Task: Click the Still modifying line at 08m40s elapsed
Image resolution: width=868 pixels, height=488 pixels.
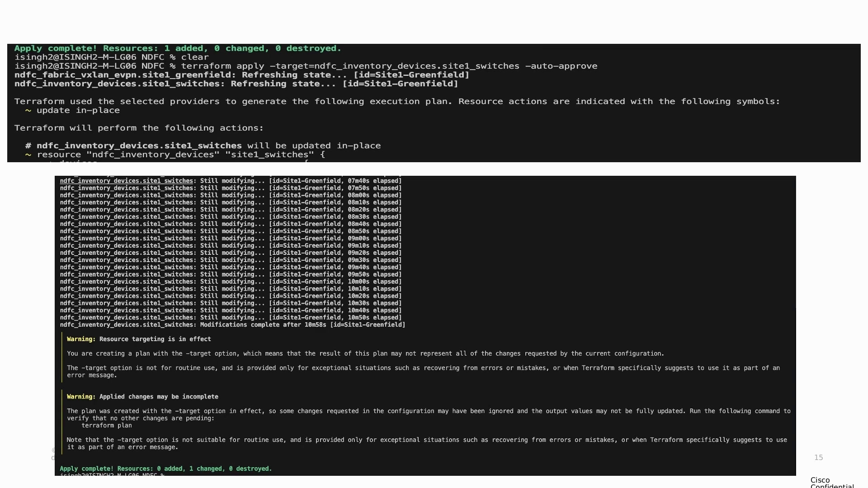Action: [231, 224]
